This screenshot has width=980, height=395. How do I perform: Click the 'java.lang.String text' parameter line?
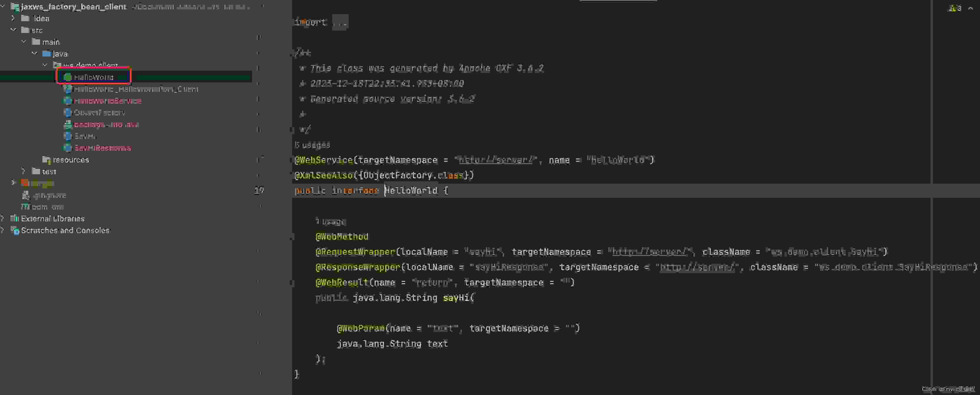(x=392, y=344)
